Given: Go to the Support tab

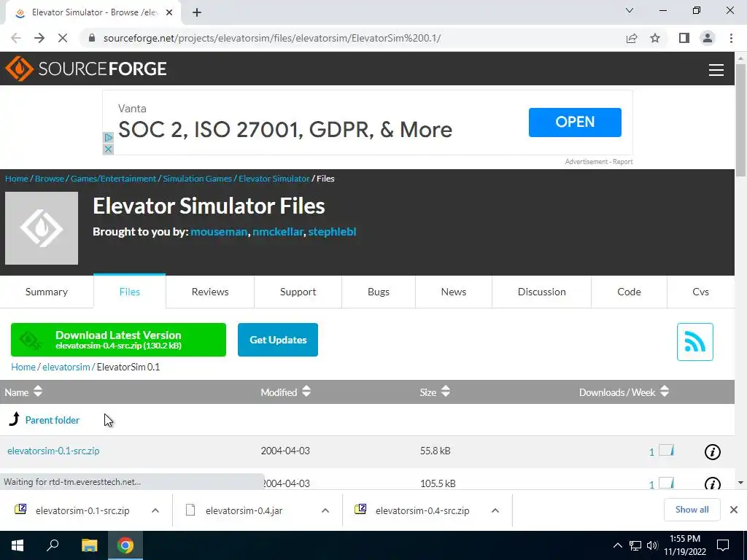Looking at the screenshot, I should tap(298, 292).
